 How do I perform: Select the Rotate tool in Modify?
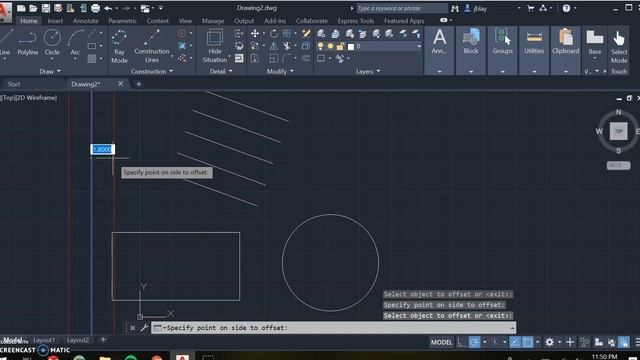tap(273, 34)
